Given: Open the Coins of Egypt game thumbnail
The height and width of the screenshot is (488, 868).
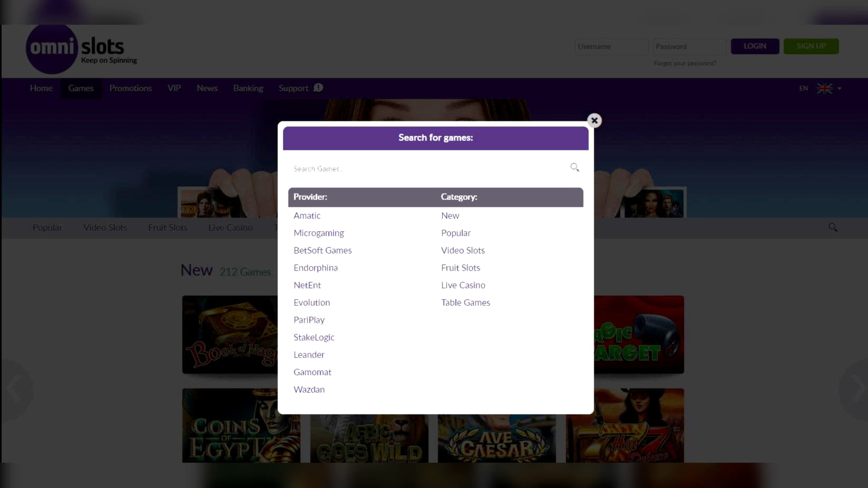Looking at the screenshot, I should coord(241,426).
